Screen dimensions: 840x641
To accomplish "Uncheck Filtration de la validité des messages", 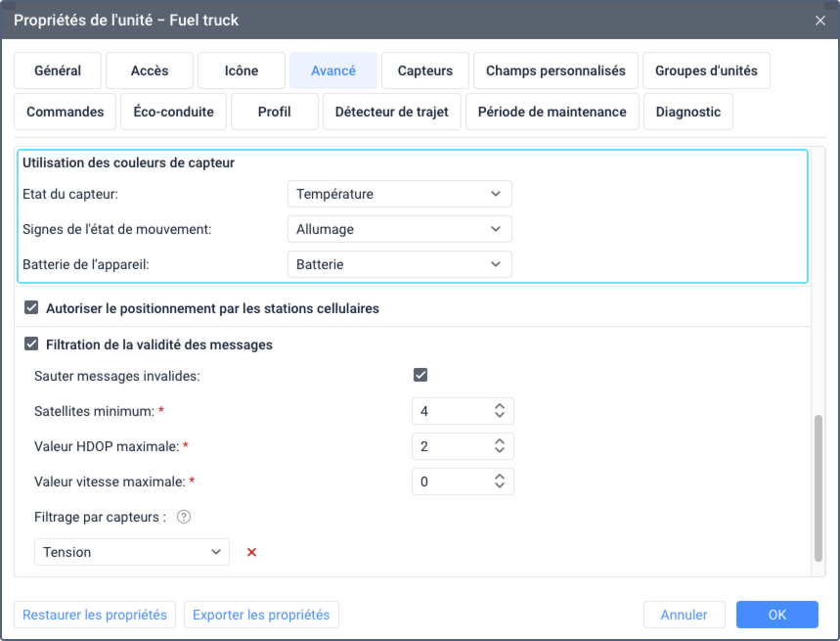I will [x=31, y=344].
